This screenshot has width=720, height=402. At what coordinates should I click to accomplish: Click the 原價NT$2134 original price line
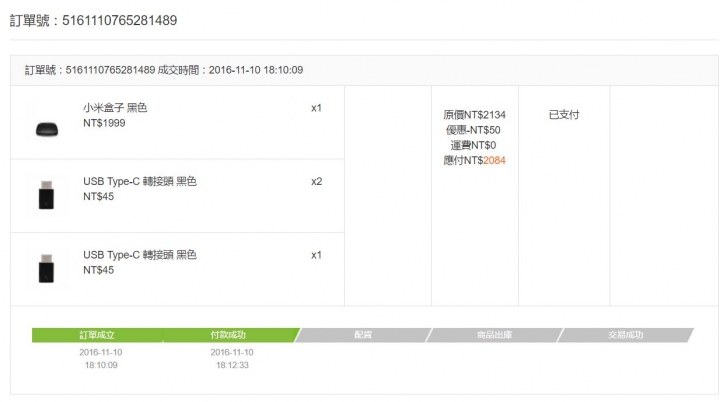coord(474,115)
